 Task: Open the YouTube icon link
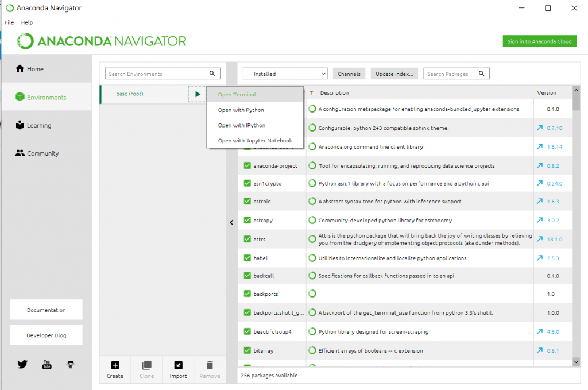point(47,364)
